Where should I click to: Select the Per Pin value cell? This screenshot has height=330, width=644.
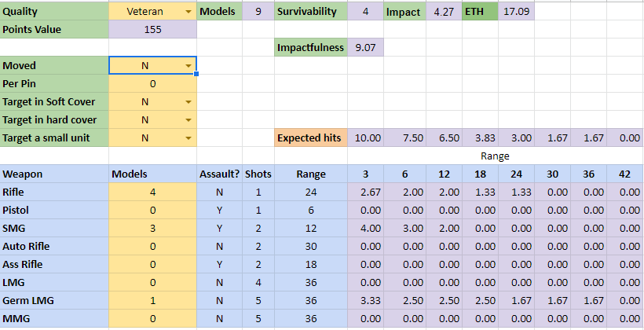click(x=152, y=84)
